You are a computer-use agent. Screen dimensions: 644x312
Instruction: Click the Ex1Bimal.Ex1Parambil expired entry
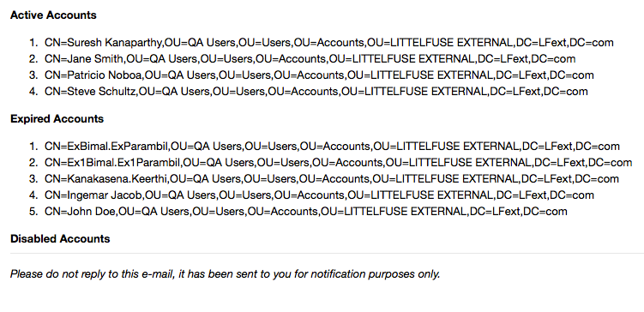pyautogui.click(x=339, y=163)
